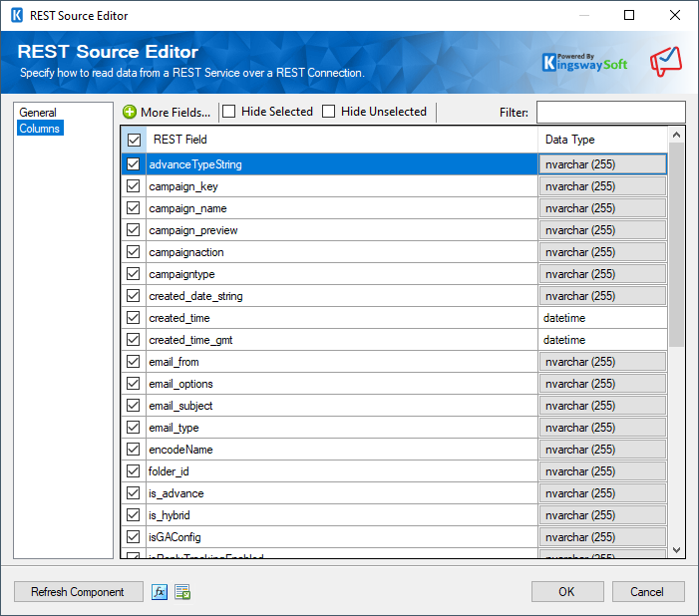Toggle the select-all checkbox in the header
The width and height of the screenshot is (699, 616).
coord(134,140)
